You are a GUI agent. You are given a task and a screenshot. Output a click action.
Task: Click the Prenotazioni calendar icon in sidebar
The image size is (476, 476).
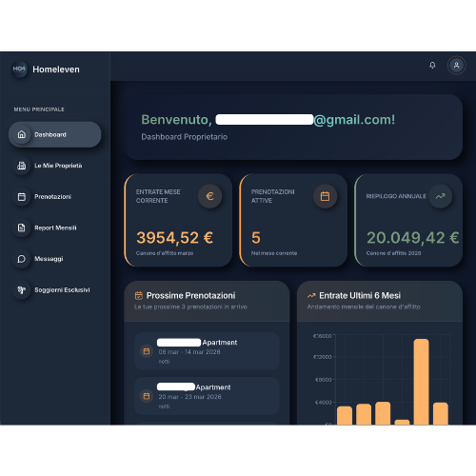pos(22,197)
